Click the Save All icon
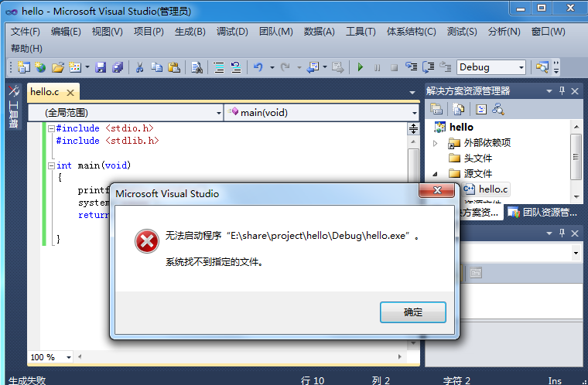Screen dimensions: 588x385 tap(118, 67)
